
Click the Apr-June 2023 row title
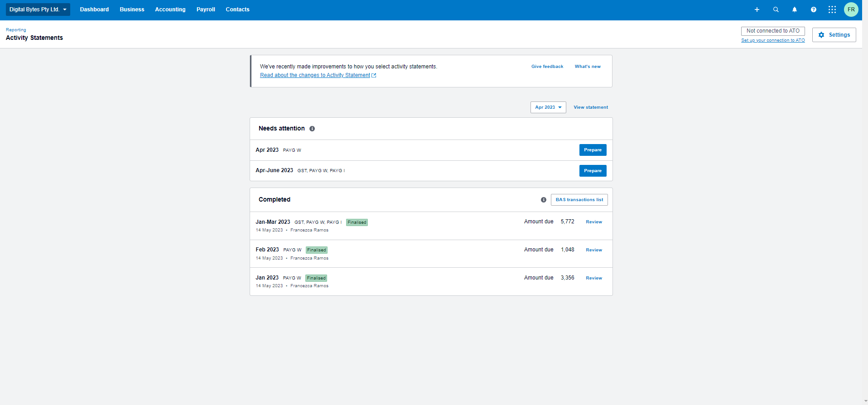(x=275, y=170)
